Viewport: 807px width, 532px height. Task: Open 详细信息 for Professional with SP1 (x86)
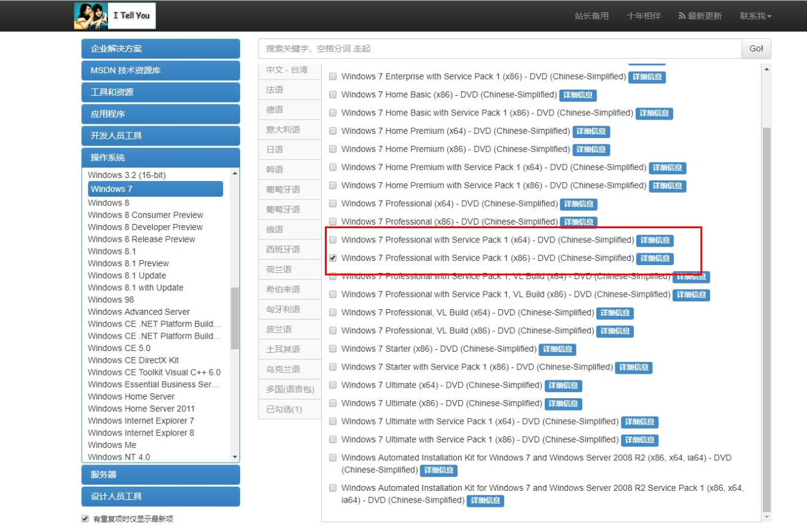pyautogui.click(x=655, y=258)
